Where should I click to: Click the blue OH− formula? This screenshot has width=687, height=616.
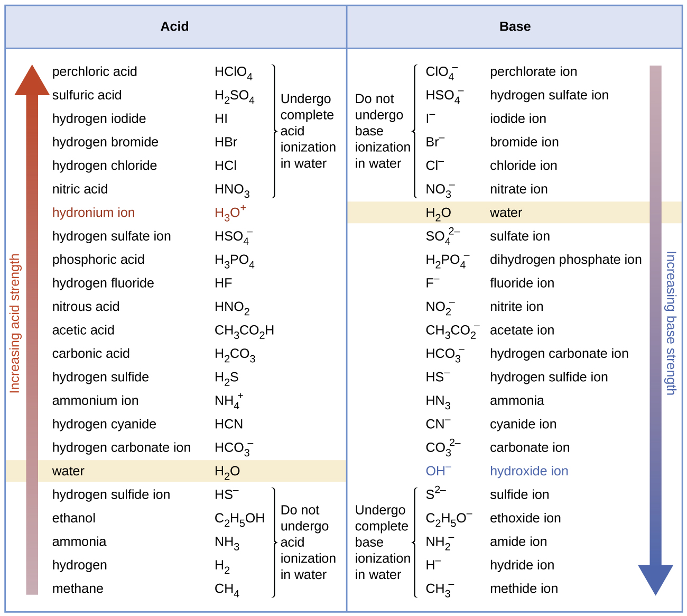(438, 471)
